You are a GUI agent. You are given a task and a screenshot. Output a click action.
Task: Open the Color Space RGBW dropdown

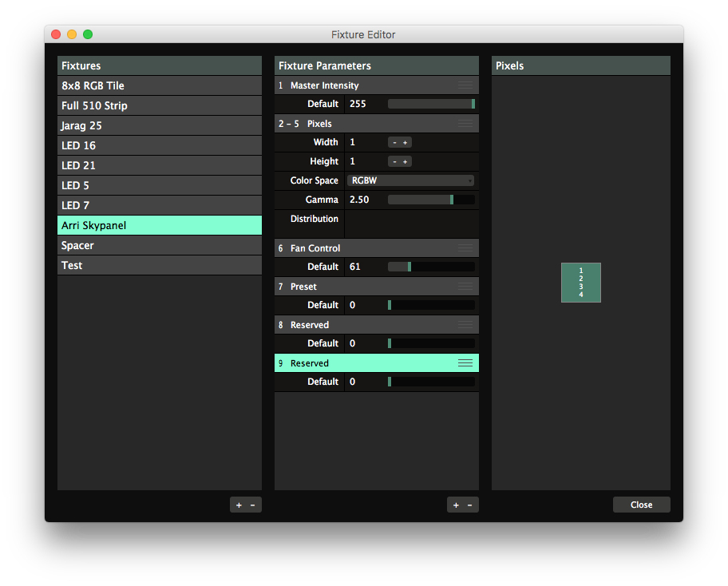click(411, 180)
